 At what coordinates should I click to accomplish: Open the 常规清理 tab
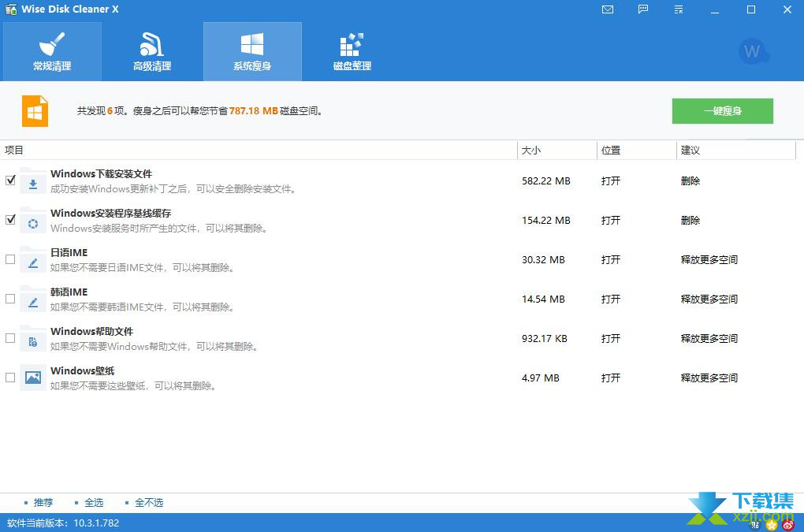[52, 51]
